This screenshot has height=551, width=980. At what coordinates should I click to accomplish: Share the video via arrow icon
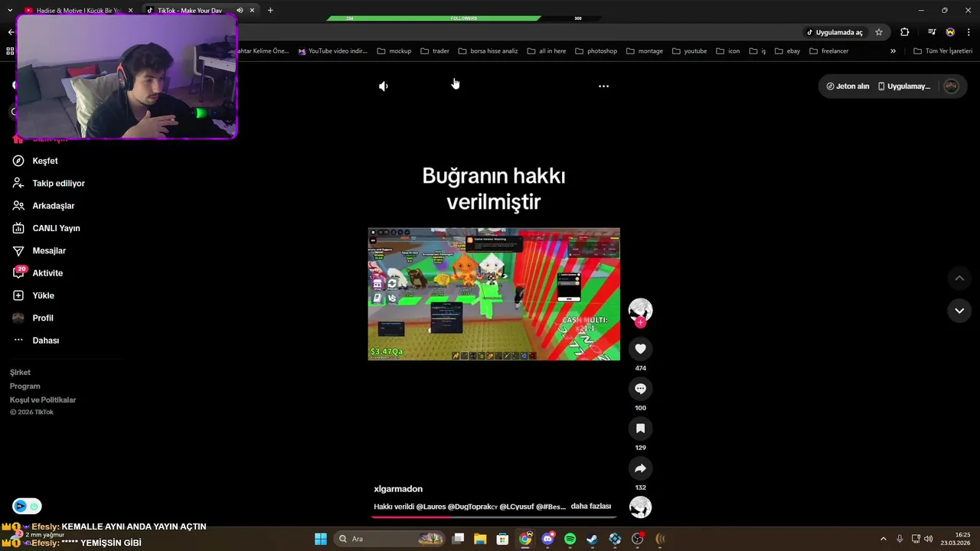tap(641, 468)
